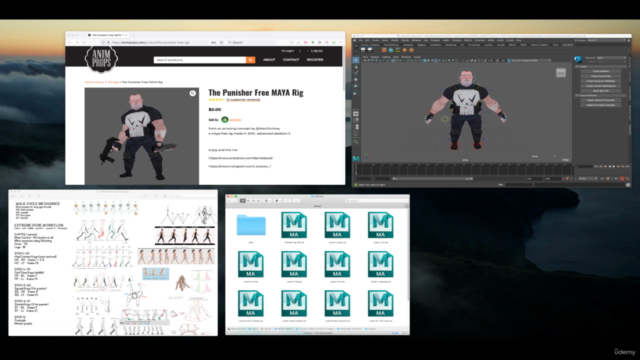
Task: Click the Login link on AnimProps header
Action: pos(287,51)
